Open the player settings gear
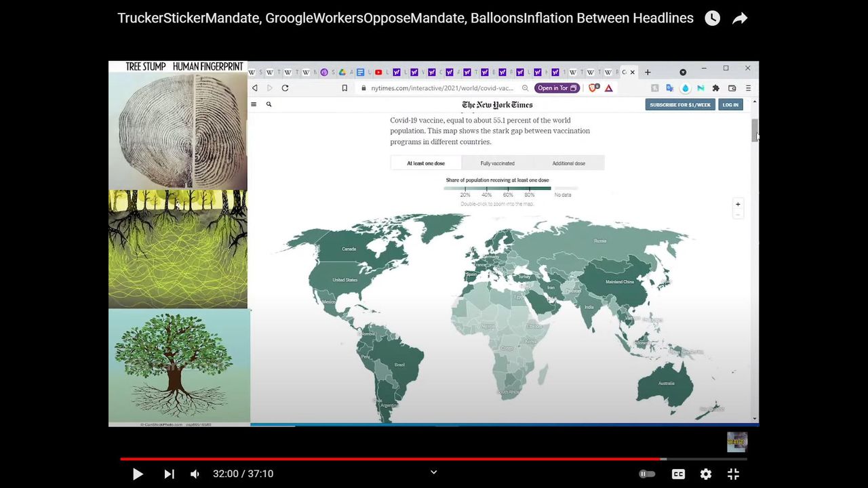Screen dimensions: 868x488 tap(706, 474)
